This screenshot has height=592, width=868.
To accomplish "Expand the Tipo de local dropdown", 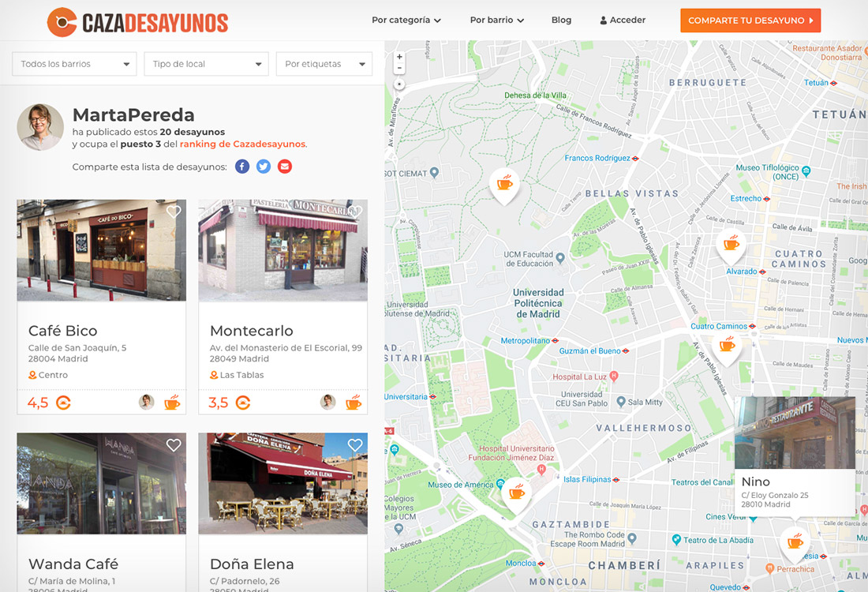I will [206, 64].
